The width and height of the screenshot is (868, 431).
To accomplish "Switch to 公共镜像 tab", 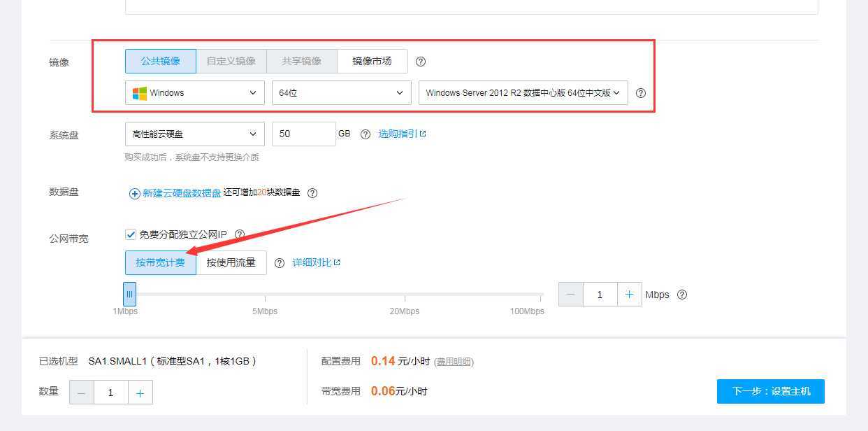I will point(161,61).
